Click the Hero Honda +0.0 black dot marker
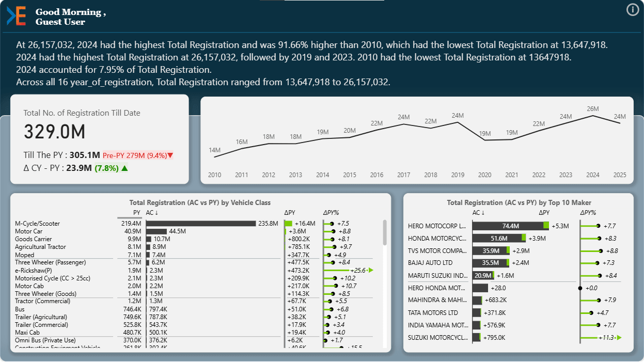Viewport: 644px width, 362px height. [x=580, y=288]
